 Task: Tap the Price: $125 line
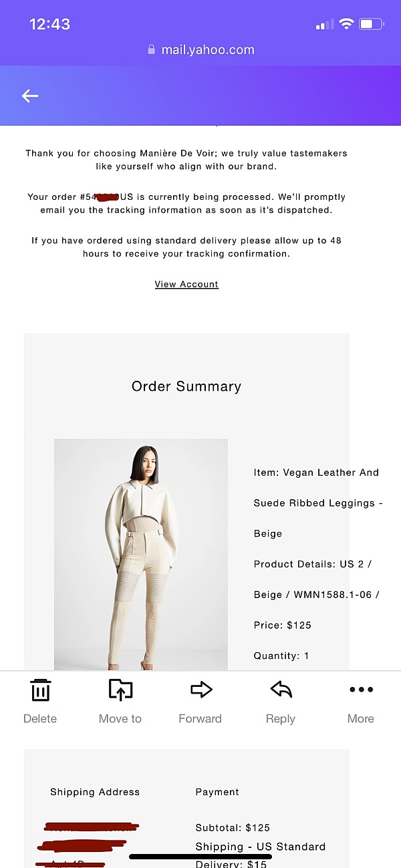[x=283, y=625]
